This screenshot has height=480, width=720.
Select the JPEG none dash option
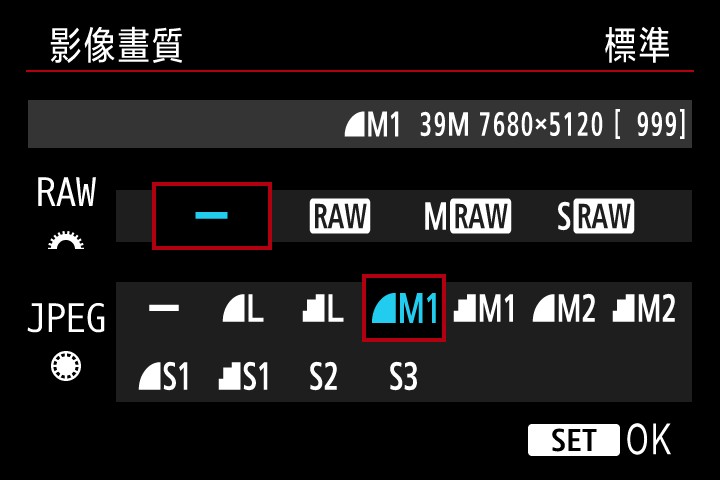pos(164,308)
